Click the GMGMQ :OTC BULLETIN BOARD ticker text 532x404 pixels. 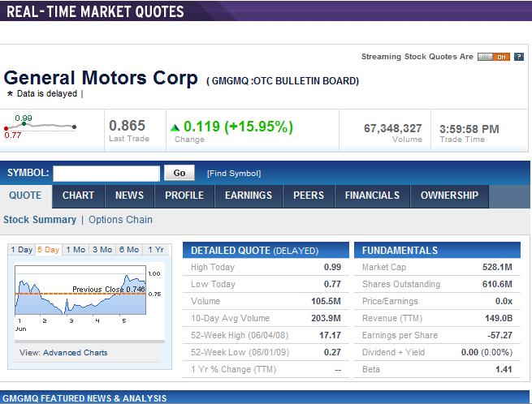pyautogui.click(x=283, y=81)
